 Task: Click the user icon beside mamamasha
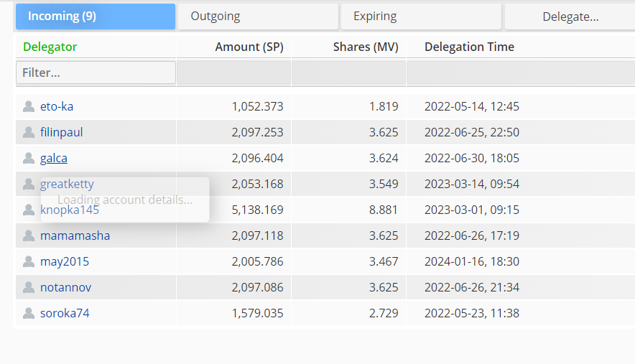pyautogui.click(x=29, y=235)
